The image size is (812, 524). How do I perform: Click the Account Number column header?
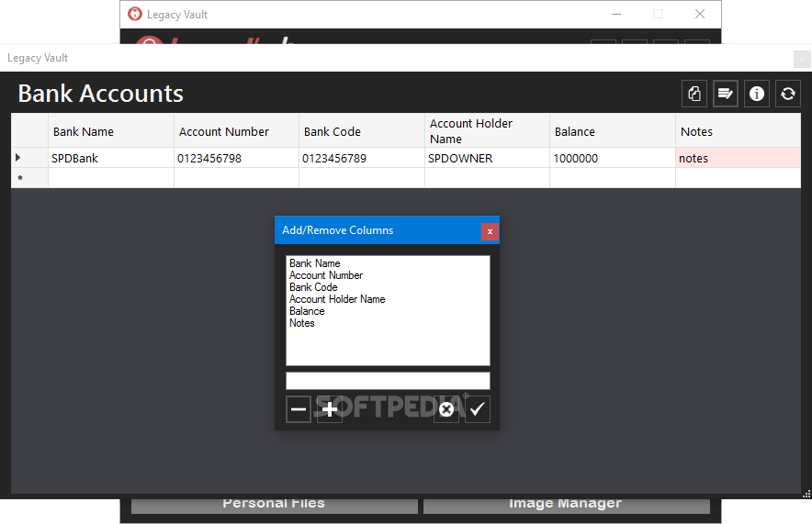click(x=237, y=131)
